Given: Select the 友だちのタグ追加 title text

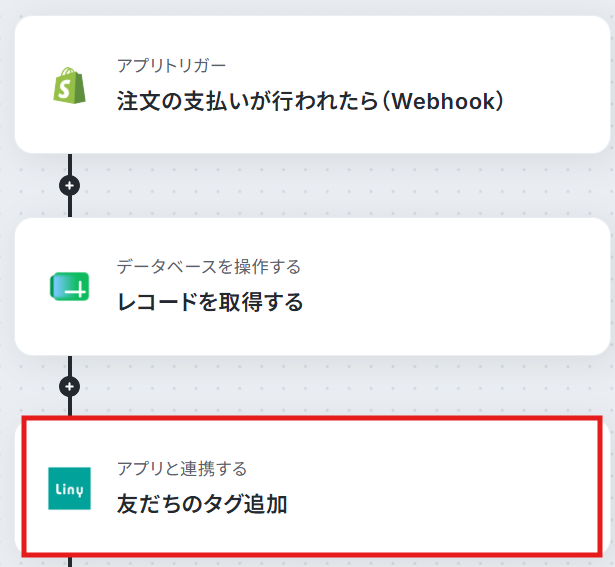Looking at the screenshot, I should coord(202,504).
